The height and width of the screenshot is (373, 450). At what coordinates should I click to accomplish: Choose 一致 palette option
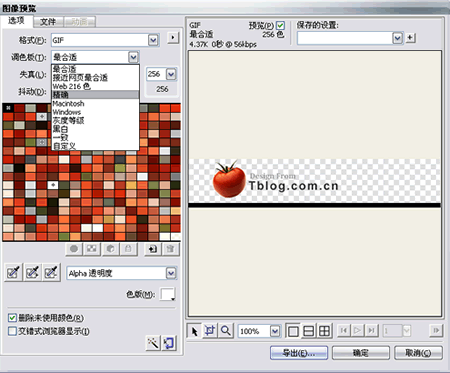(x=95, y=137)
